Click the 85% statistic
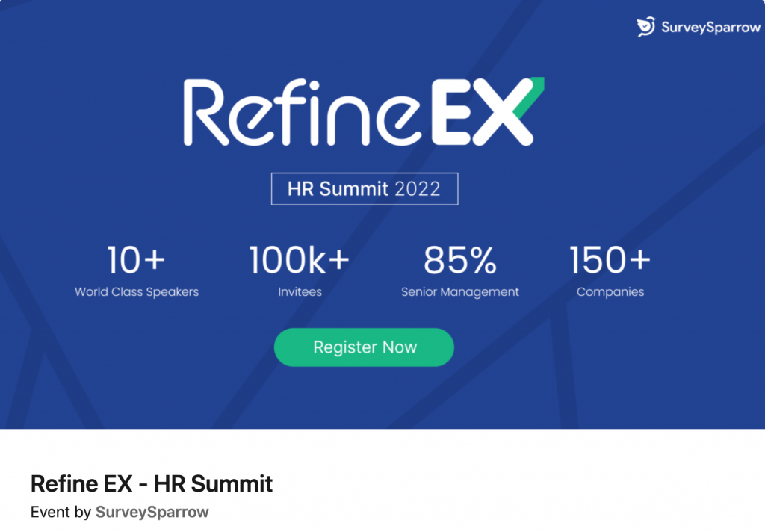This screenshot has width=765, height=532. pos(459,260)
